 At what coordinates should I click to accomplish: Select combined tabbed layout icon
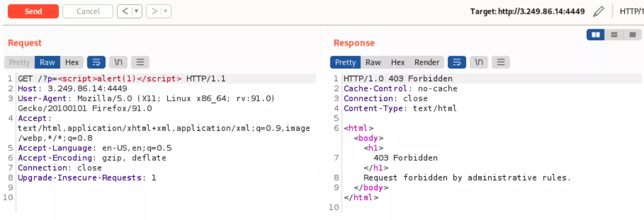(632, 34)
